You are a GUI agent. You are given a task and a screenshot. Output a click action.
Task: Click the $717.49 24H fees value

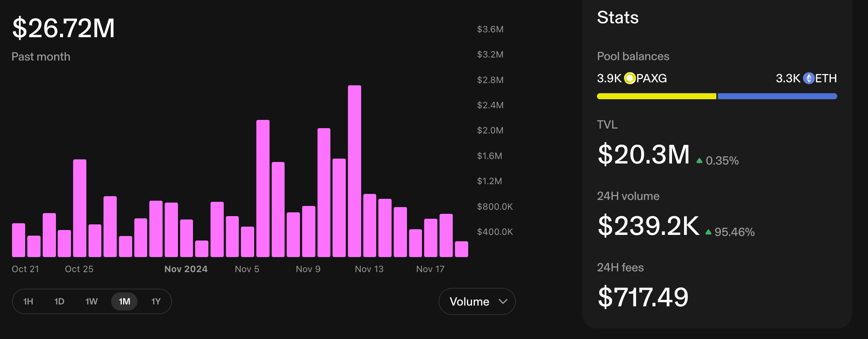pos(643,297)
